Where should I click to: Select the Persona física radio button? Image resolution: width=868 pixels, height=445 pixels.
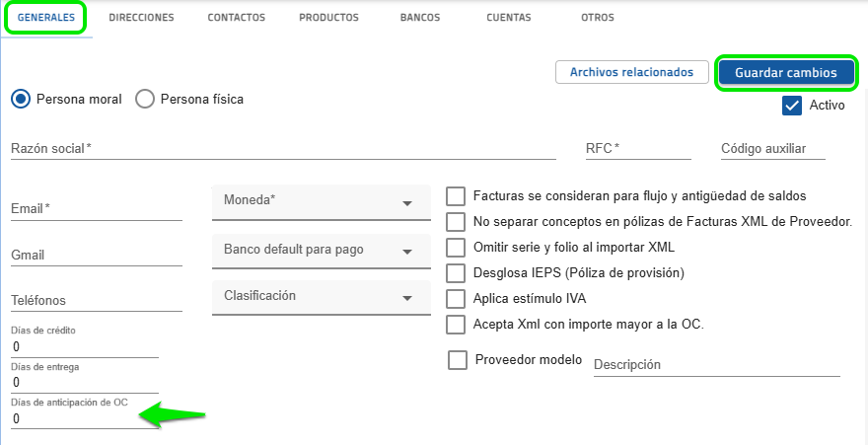(144, 99)
